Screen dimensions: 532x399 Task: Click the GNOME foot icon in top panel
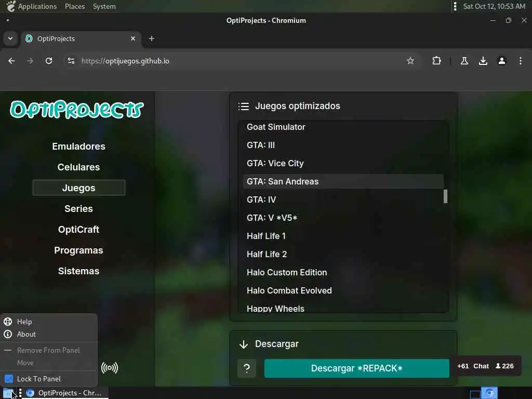pos(10,6)
